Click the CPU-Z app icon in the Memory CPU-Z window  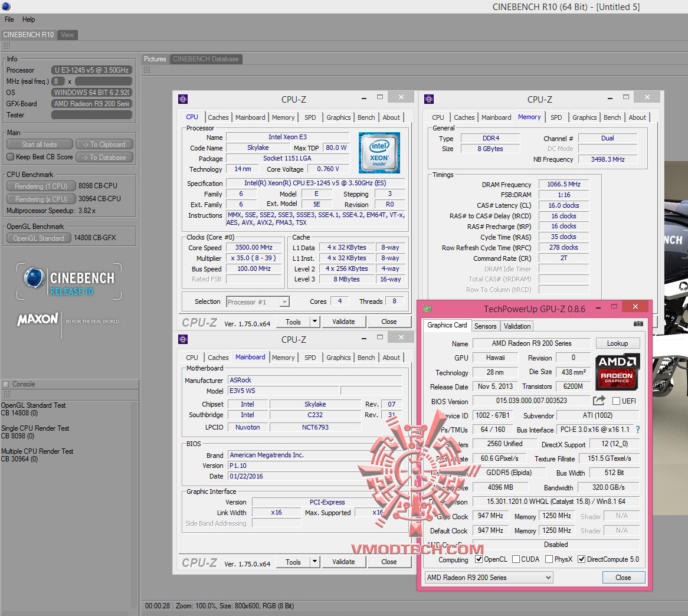pos(429,99)
